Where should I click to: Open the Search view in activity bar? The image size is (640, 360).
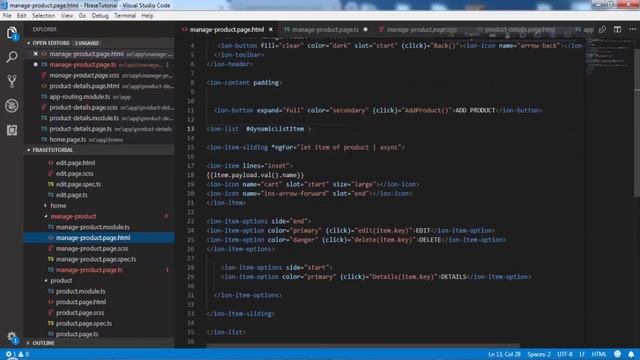pyautogui.click(x=12, y=57)
